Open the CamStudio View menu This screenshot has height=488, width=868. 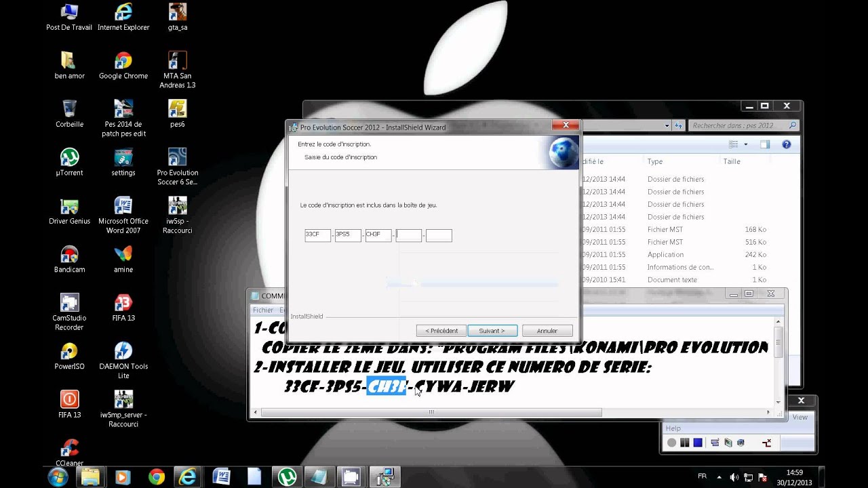pyautogui.click(x=800, y=418)
